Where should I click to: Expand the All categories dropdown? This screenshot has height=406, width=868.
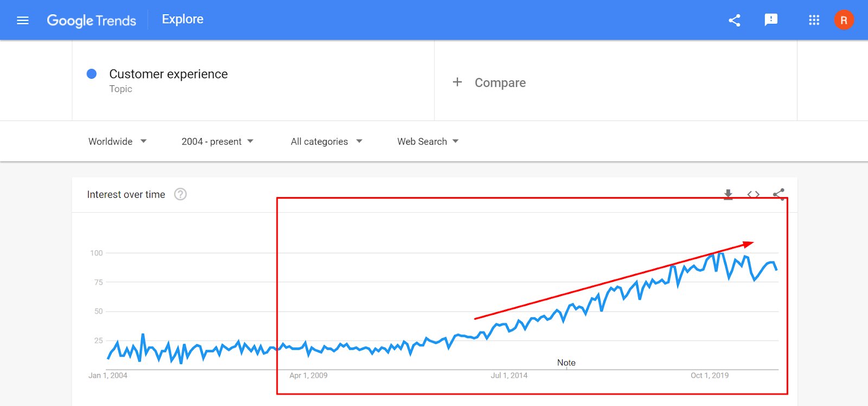327,141
